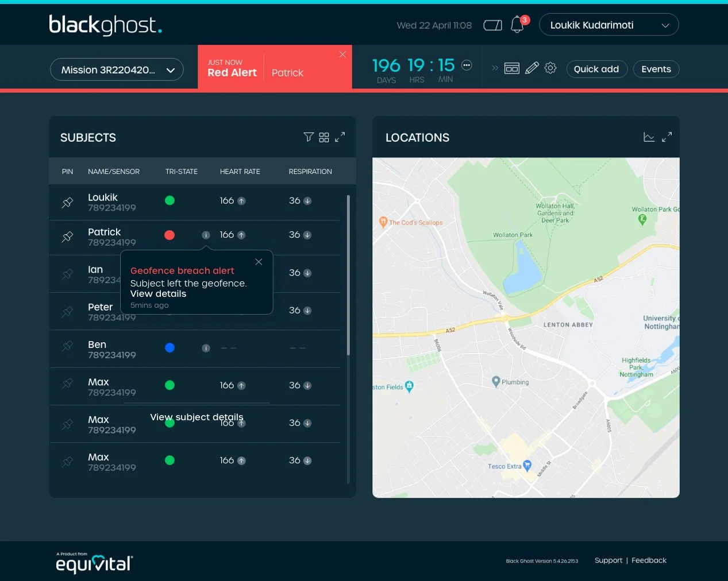Click Patrick's info icon
The width and height of the screenshot is (728, 581).
tap(206, 235)
